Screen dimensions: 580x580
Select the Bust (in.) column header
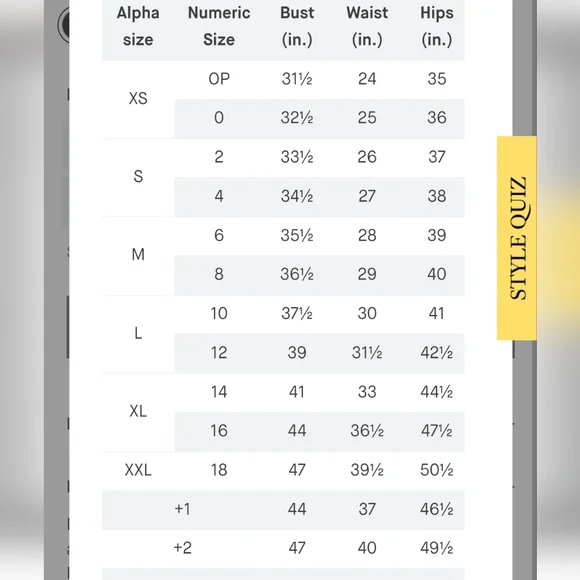pos(297,27)
